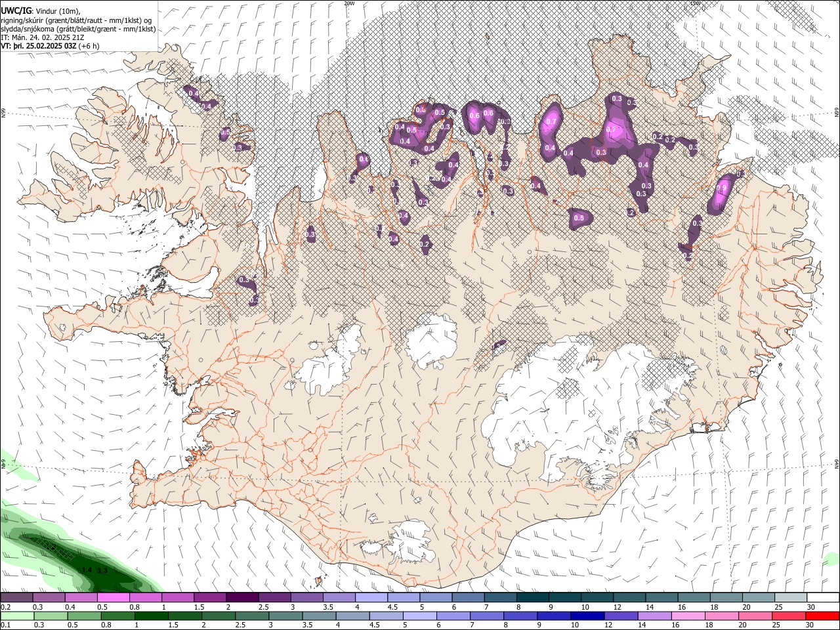Click the '1.3' rain value in the green area
This screenshot has height=630, width=840.
click(x=102, y=571)
